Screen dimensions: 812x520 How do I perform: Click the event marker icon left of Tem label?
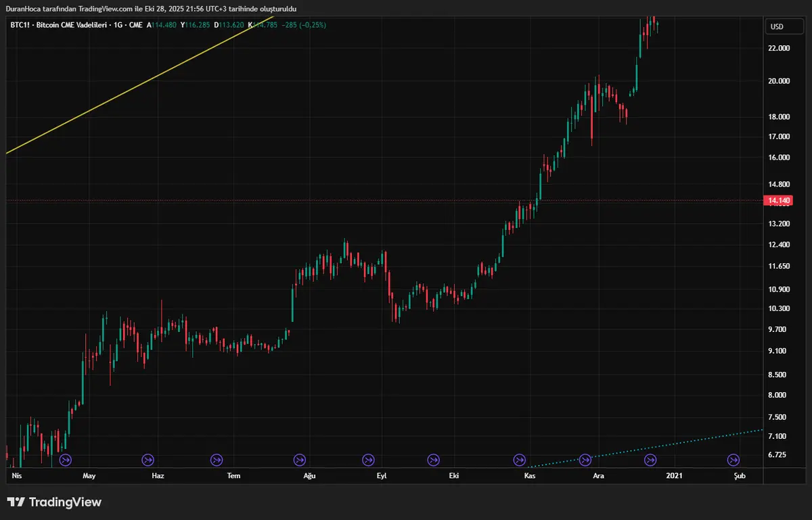tap(217, 460)
